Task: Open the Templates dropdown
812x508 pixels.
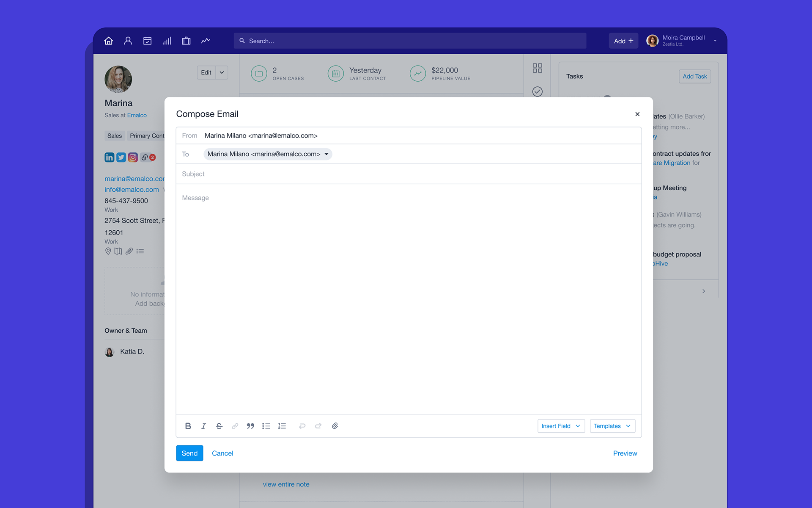Action: tap(612, 426)
